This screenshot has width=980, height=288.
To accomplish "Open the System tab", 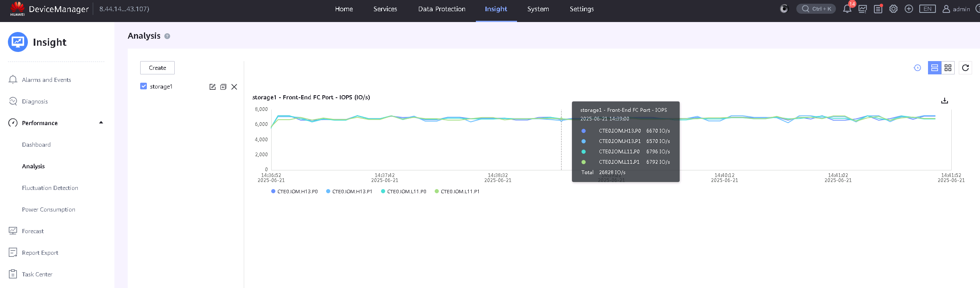I will click(538, 9).
